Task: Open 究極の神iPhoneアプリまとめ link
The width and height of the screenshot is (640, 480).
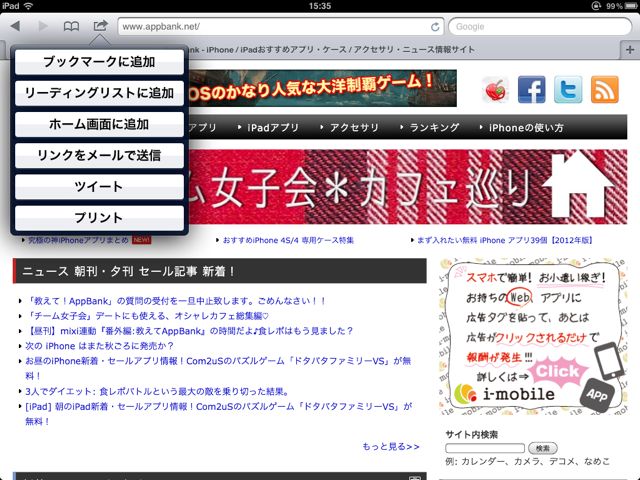Action: point(78,240)
